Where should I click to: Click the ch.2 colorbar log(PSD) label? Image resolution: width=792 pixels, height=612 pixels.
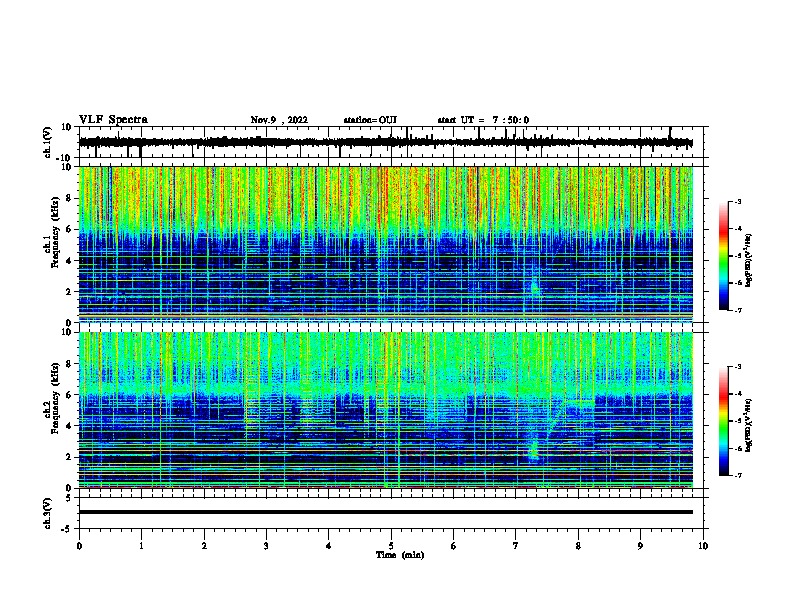pyautogui.click(x=749, y=426)
